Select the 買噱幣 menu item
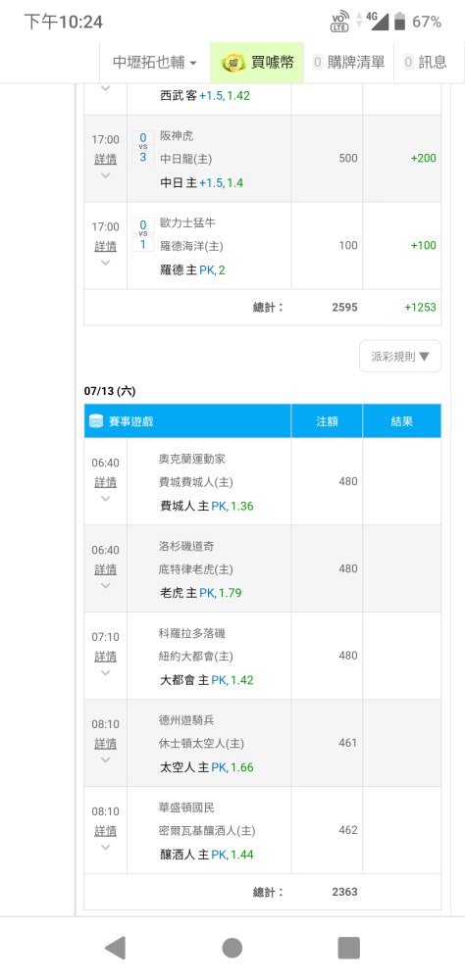The height and width of the screenshot is (980, 465). pos(257,63)
